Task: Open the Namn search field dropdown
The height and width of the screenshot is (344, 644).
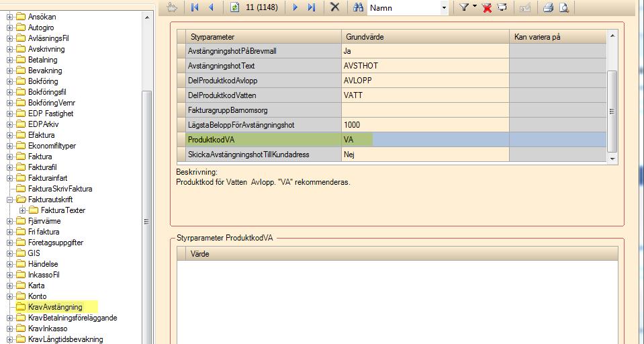Action: (x=444, y=7)
